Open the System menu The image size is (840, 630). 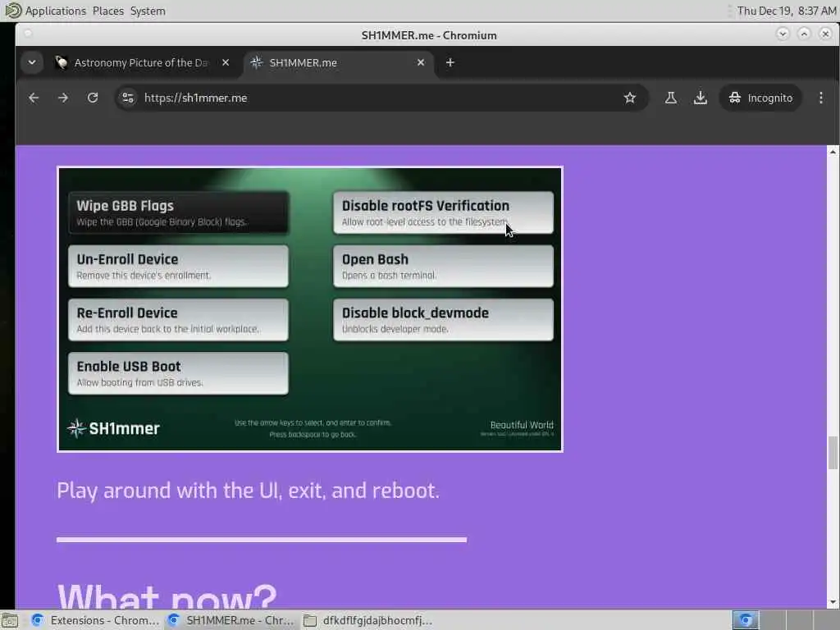[148, 11]
